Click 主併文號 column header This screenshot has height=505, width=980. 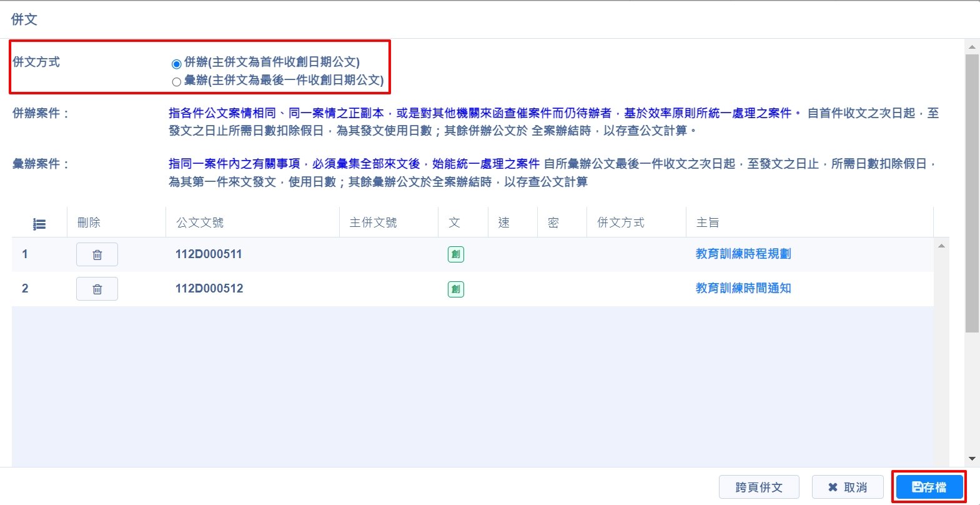(373, 222)
